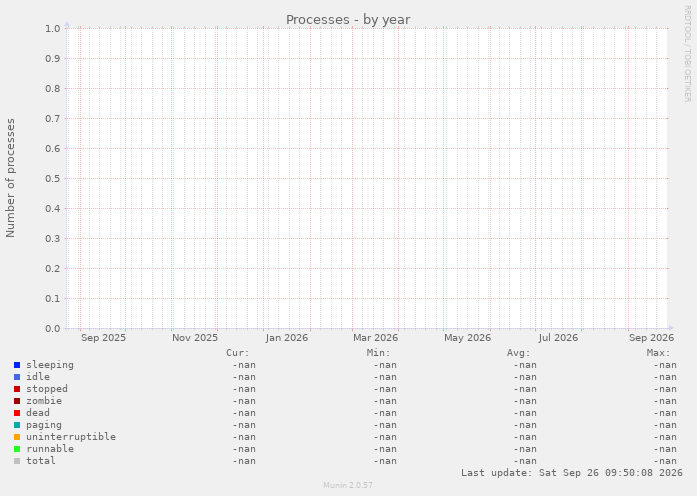
Task: Click the 'Cur:' column header
Action: click(x=238, y=353)
